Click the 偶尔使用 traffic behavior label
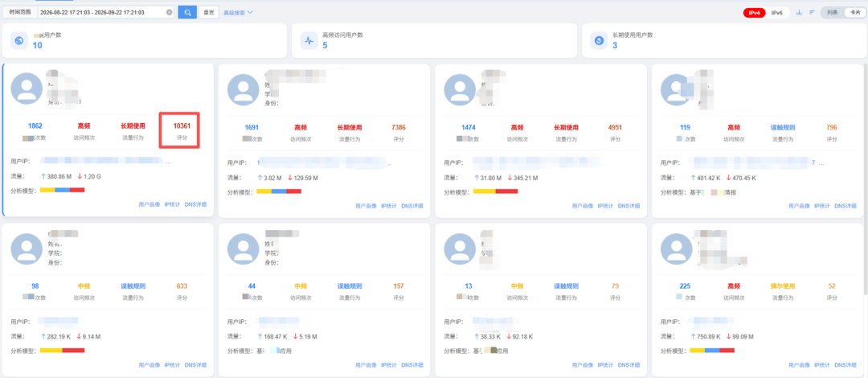 (783, 286)
